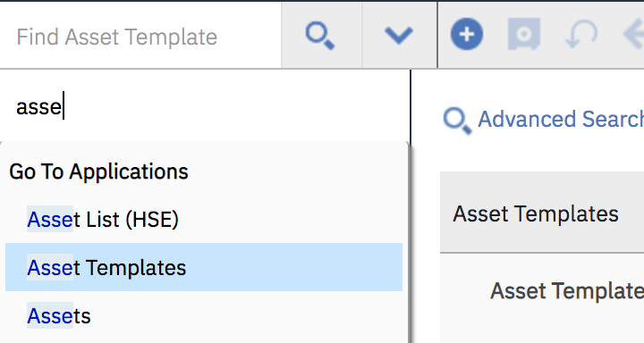This screenshot has height=343, width=644.
Task: Click highlighted 'Asse' text in Assets entry
Action: (x=50, y=315)
